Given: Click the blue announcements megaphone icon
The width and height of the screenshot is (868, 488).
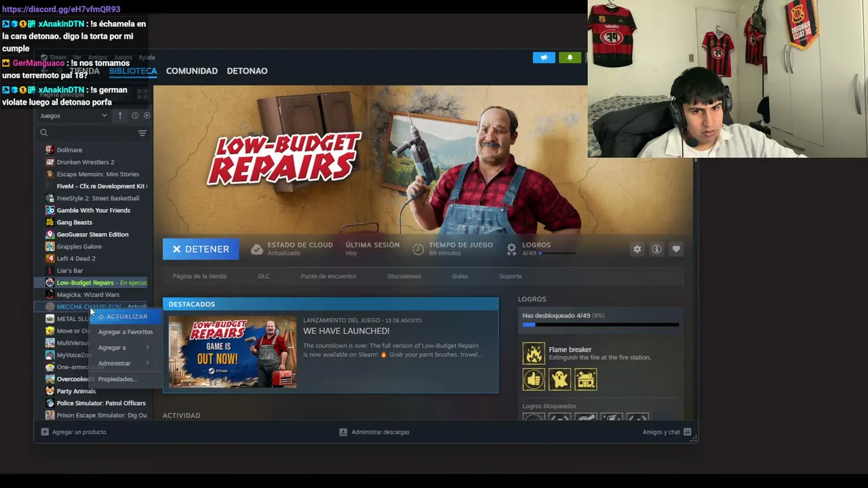Looking at the screenshot, I should (544, 58).
